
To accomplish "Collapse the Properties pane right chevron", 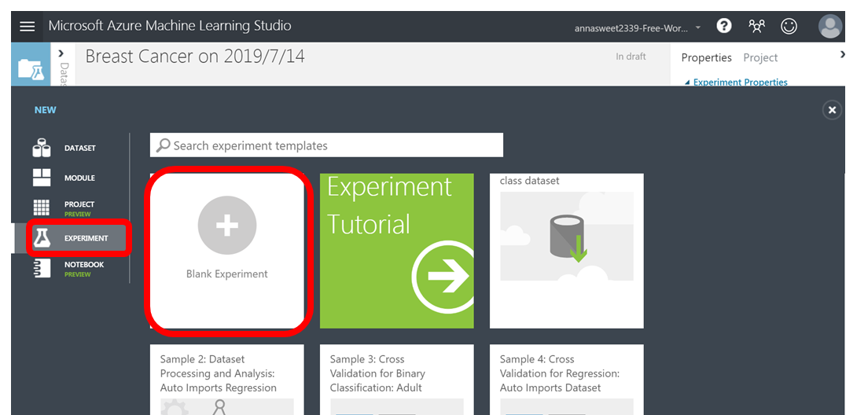I will [x=842, y=54].
